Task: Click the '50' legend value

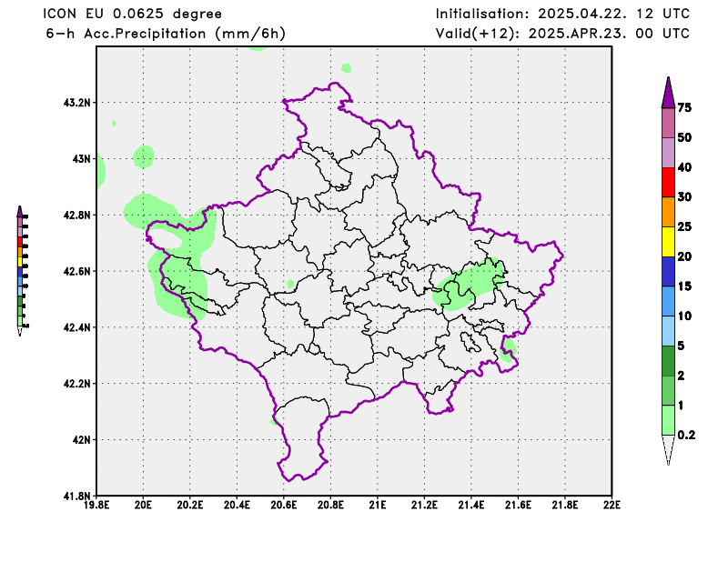Action: [684, 137]
